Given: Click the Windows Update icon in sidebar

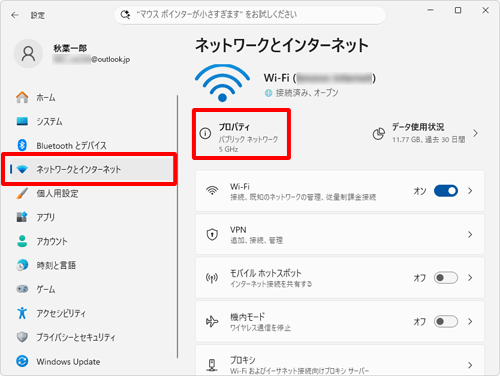Looking at the screenshot, I should (22, 361).
